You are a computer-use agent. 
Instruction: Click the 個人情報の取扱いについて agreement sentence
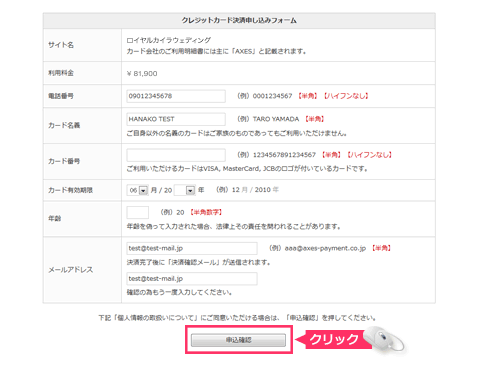[237, 318]
